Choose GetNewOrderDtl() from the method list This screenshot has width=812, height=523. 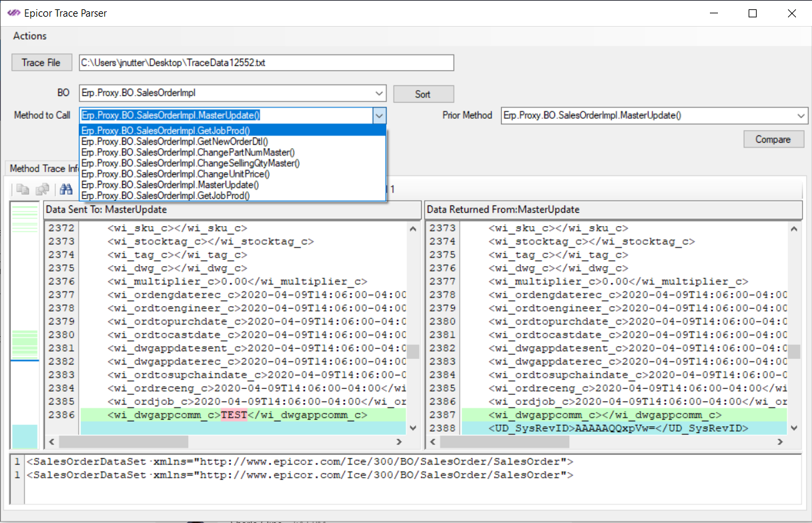click(x=233, y=141)
